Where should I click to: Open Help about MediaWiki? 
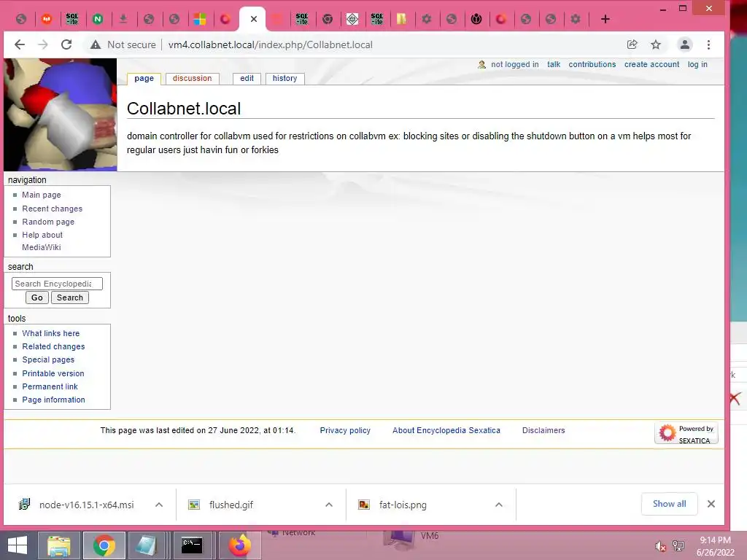[x=42, y=241]
